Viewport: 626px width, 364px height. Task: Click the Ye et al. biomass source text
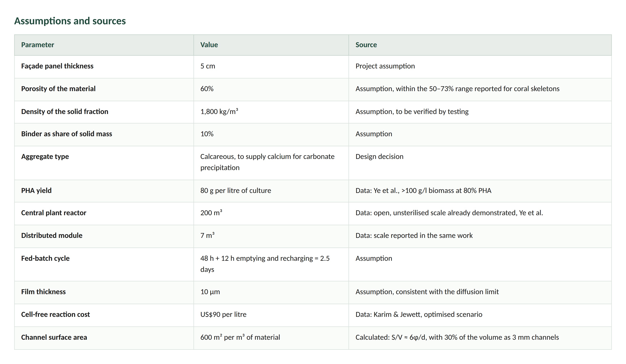(423, 191)
